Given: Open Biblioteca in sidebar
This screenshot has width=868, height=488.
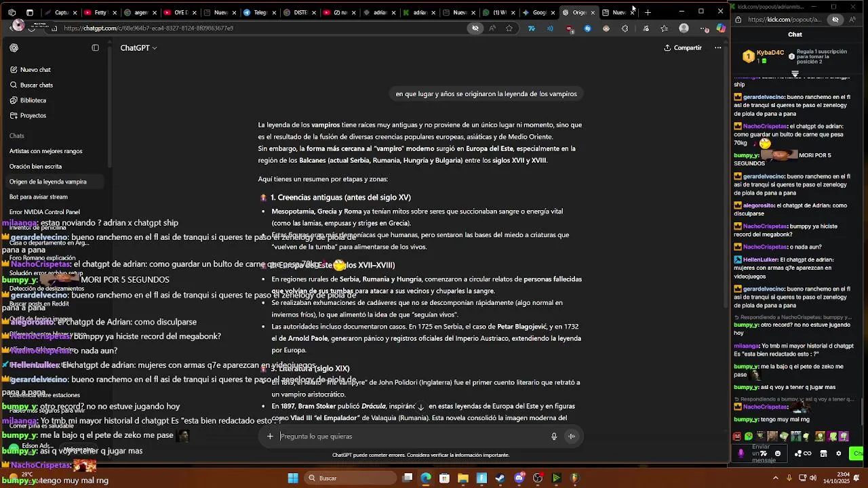Looking at the screenshot, I should pos(33,100).
